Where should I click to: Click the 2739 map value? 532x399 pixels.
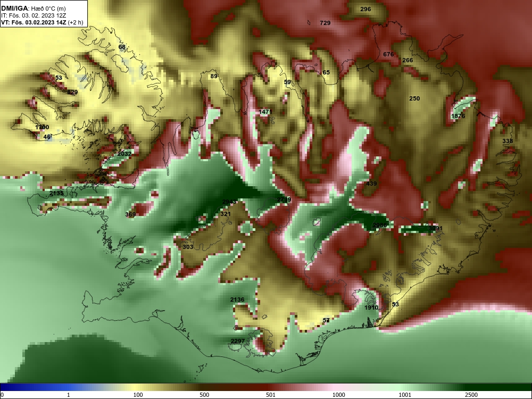point(284,199)
